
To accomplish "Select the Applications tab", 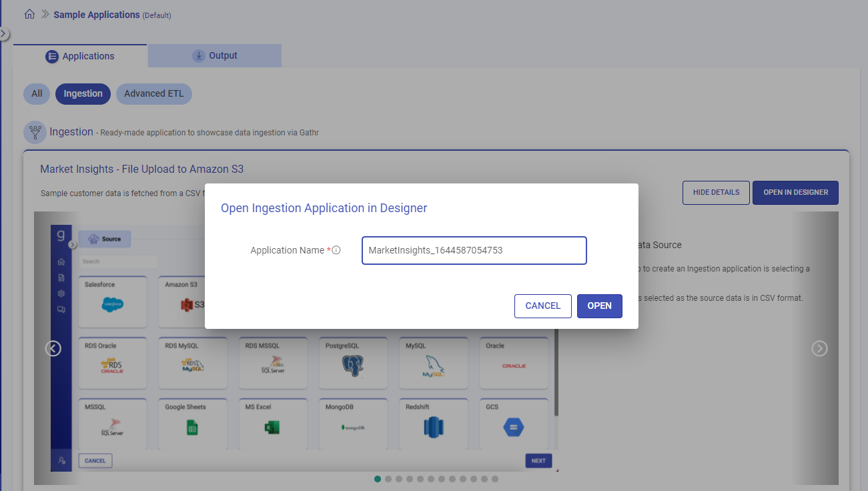I will pyautogui.click(x=80, y=56).
